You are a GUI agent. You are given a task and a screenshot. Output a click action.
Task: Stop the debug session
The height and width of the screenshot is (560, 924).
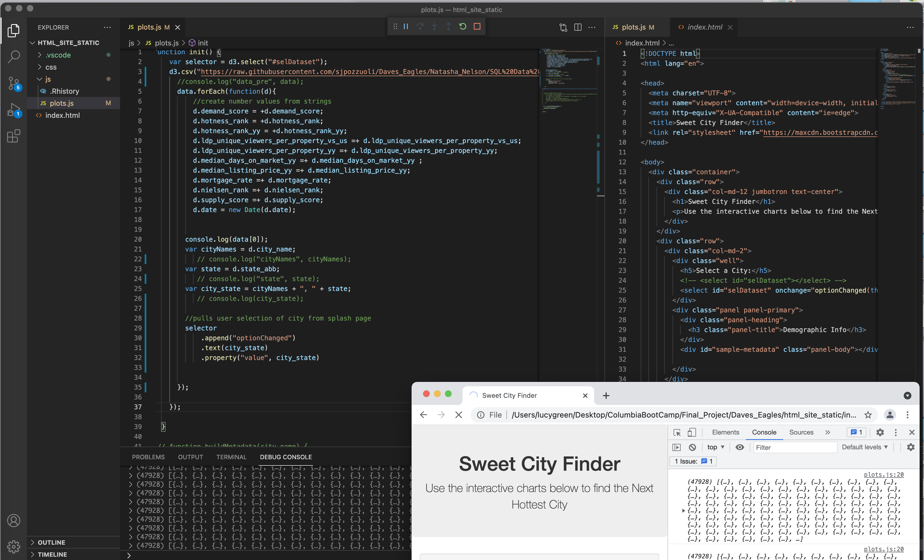(x=477, y=26)
